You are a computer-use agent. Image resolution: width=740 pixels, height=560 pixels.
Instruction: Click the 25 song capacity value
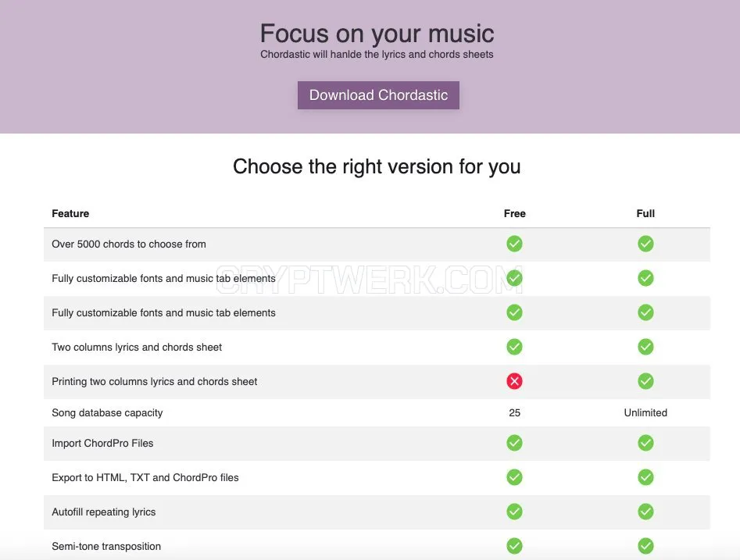click(x=514, y=413)
